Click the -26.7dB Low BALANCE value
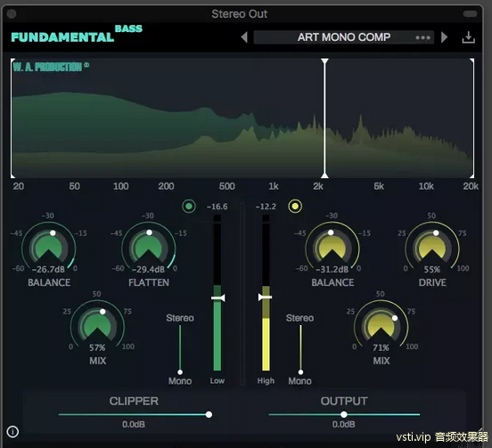 point(48,269)
